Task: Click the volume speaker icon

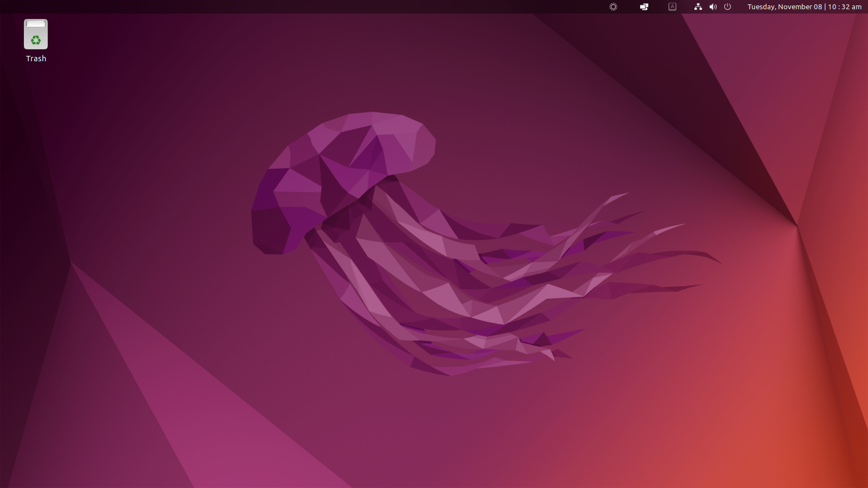Action: coord(713,7)
